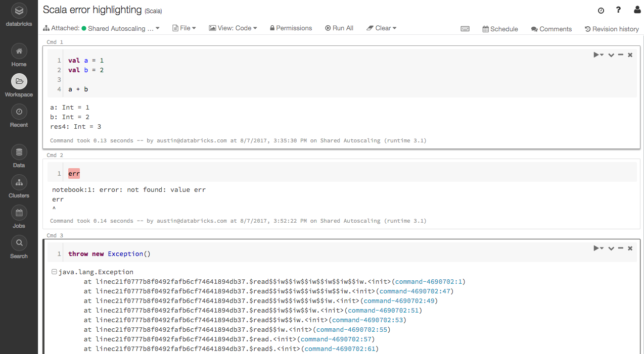Expand the View: Code dropdown

pyautogui.click(x=233, y=28)
